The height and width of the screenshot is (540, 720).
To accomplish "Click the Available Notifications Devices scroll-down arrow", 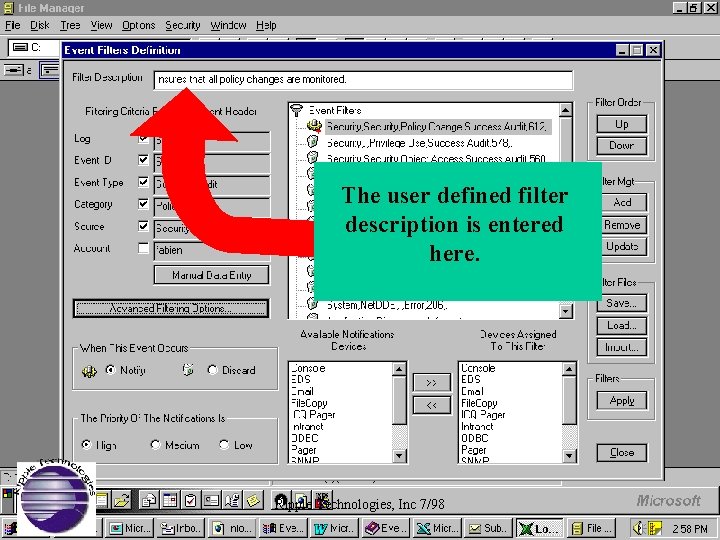I will (399, 456).
